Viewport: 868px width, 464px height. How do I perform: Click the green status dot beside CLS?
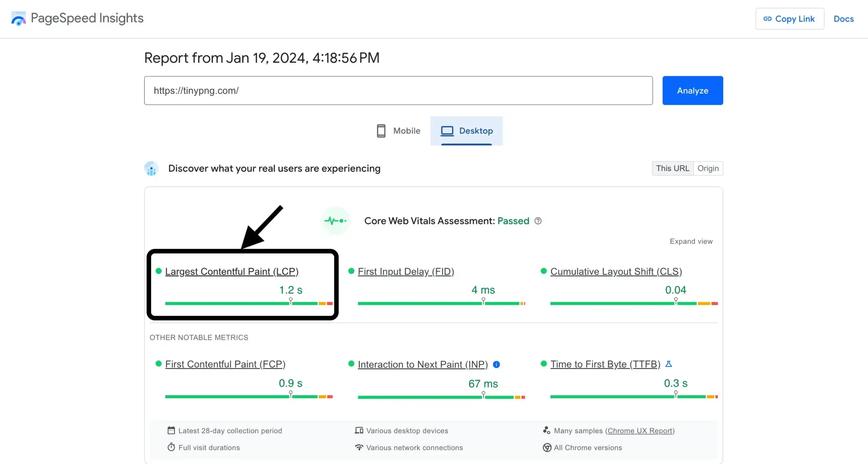coord(544,271)
